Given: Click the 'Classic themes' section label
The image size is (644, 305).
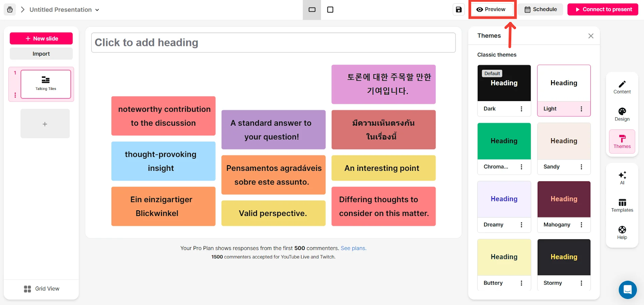Looking at the screenshot, I should 497,55.
